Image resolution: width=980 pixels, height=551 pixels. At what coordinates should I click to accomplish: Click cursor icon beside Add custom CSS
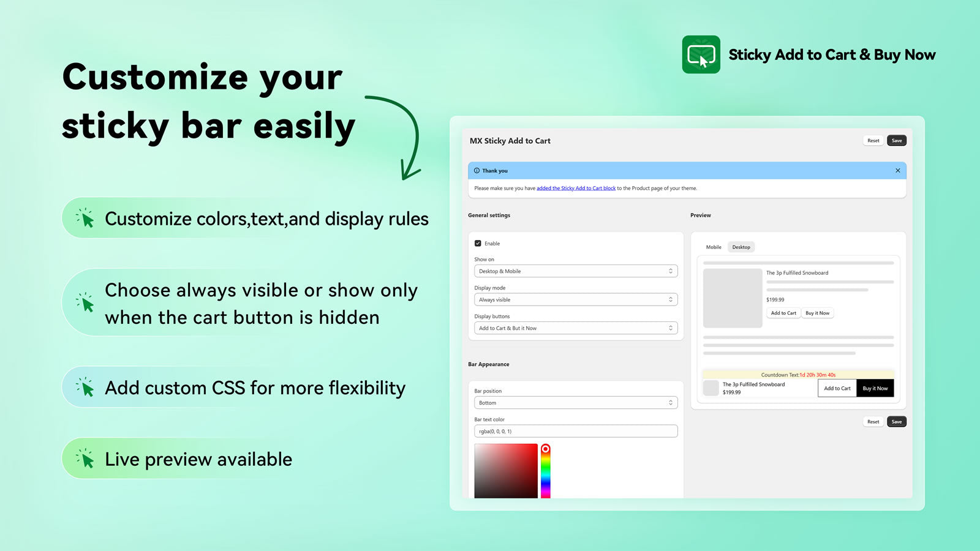pos(86,388)
